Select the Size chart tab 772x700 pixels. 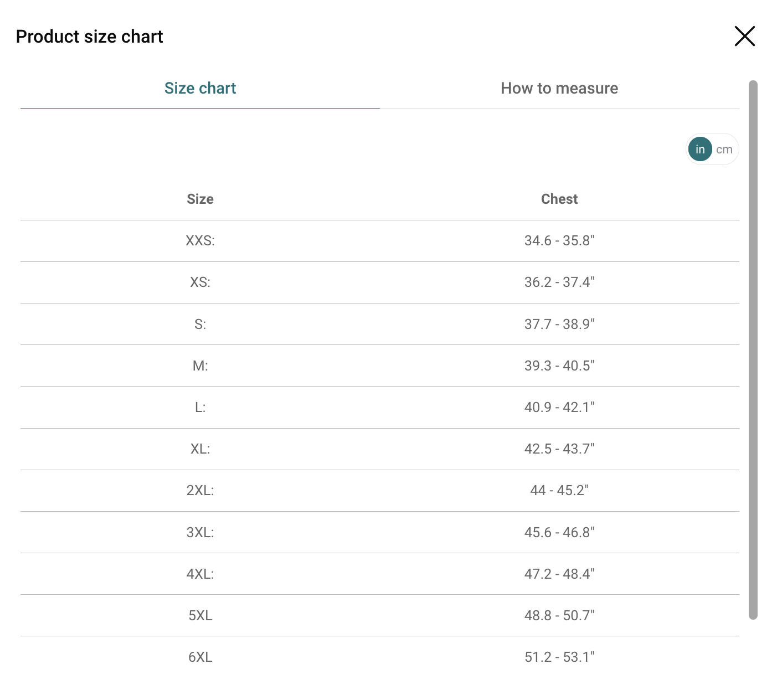[200, 88]
